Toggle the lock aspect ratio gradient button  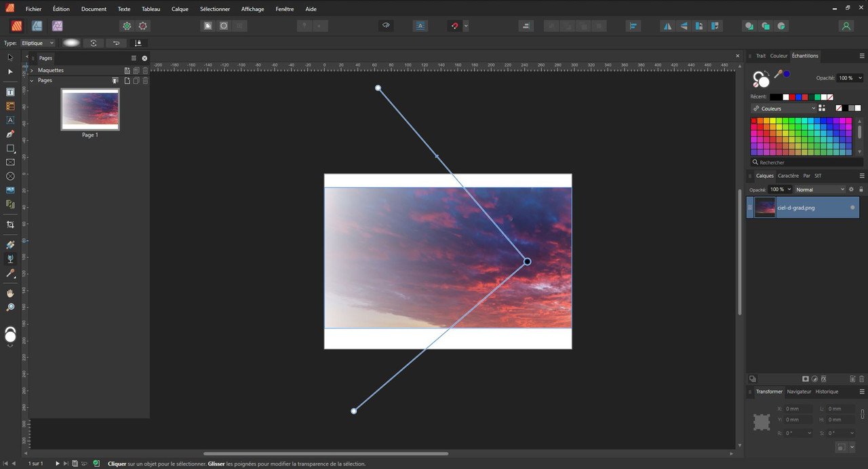click(138, 43)
